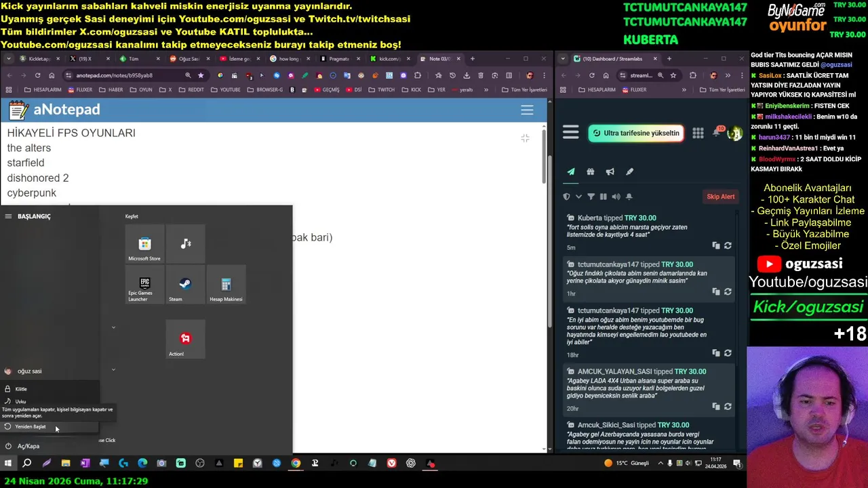Open weather widget 15°C Güneşli
Image resolution: width=868 pixels, height=488 pixels.
click(x=627, y=464)
